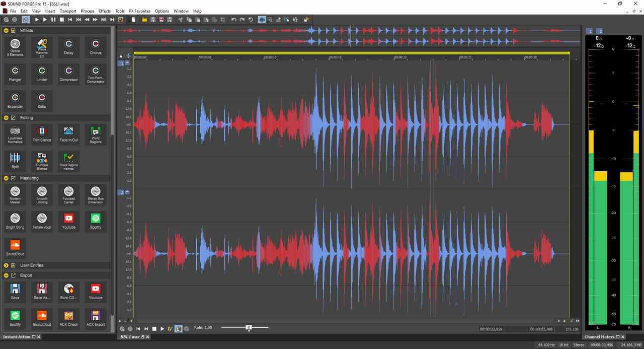This screenshot has width=644, height=349.
Task: Click the Export Save icon
Action: click(x=15, y=292)
